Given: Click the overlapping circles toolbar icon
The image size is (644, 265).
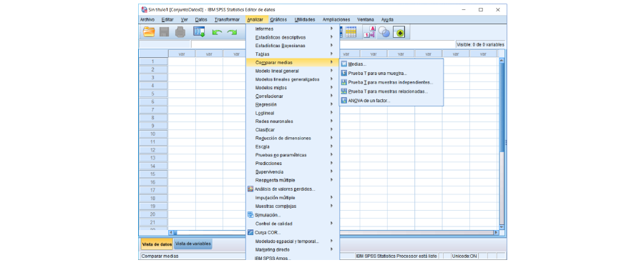Looking at the screenshot, I should pyautogui.click(x=384, y=33).
